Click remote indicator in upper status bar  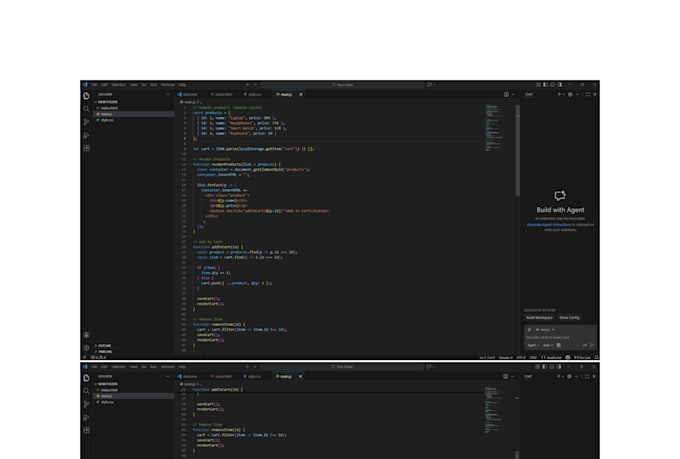pyautogui.click(x=84, y=357)
